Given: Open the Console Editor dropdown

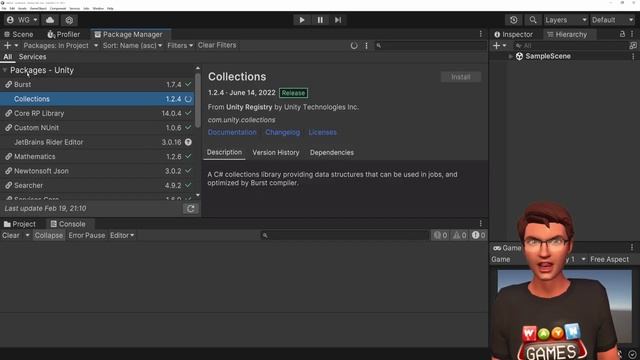Looking at the screenshot, I should point(122,236).
